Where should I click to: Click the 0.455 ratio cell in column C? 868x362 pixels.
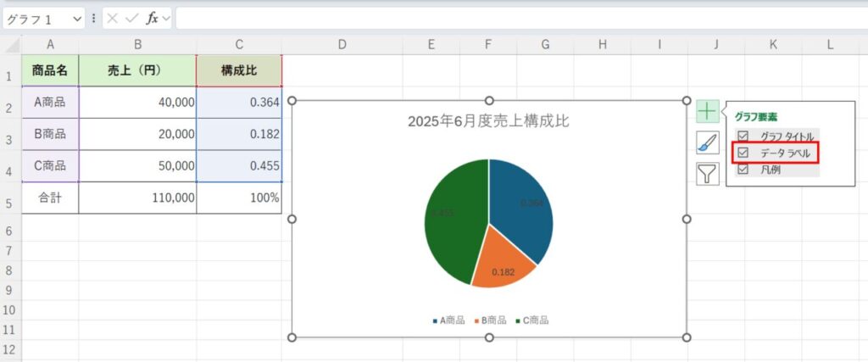[x=239, y=166]
